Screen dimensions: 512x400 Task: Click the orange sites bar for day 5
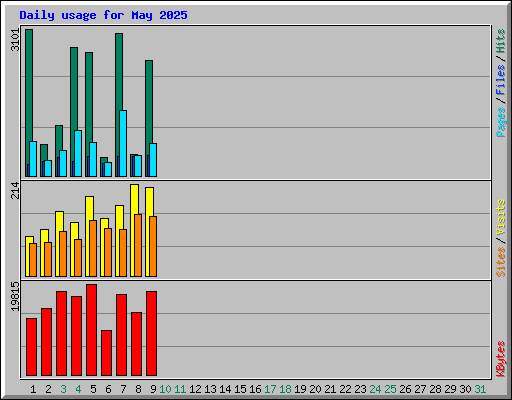point(93,248)
